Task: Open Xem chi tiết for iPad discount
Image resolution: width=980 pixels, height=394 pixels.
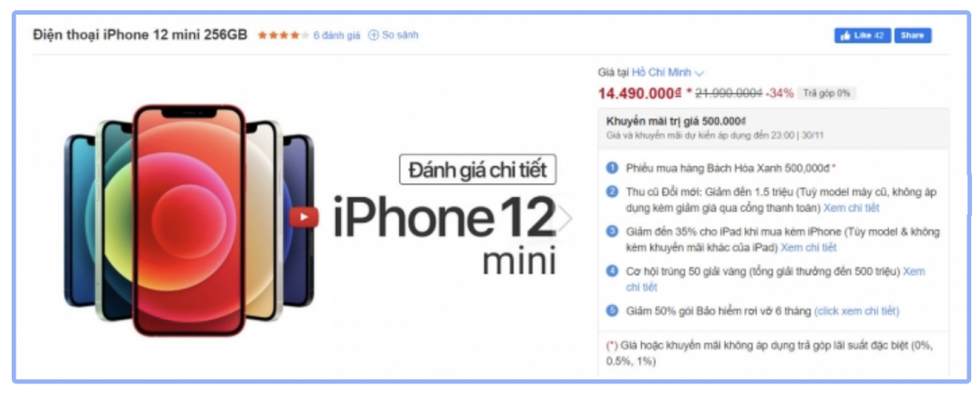Action: (808, 248)
